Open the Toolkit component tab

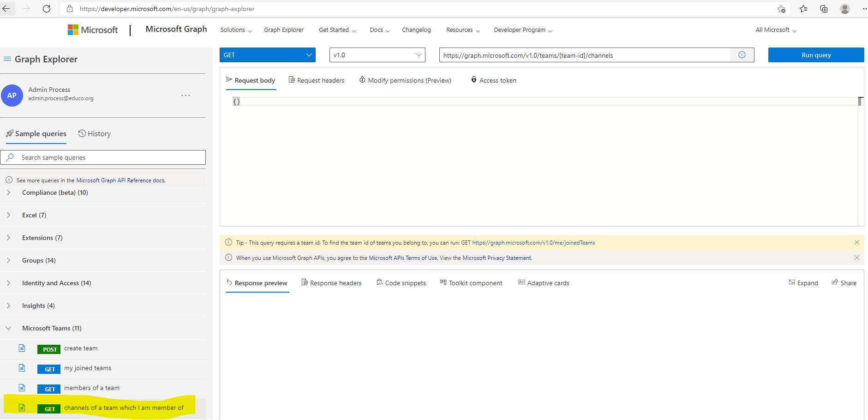coord(471,283)
